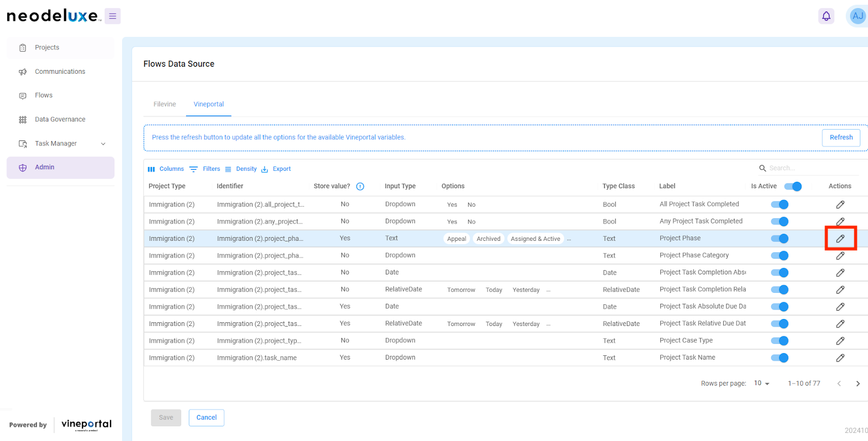Edit the All Project Task Completed row

(840, 204)
